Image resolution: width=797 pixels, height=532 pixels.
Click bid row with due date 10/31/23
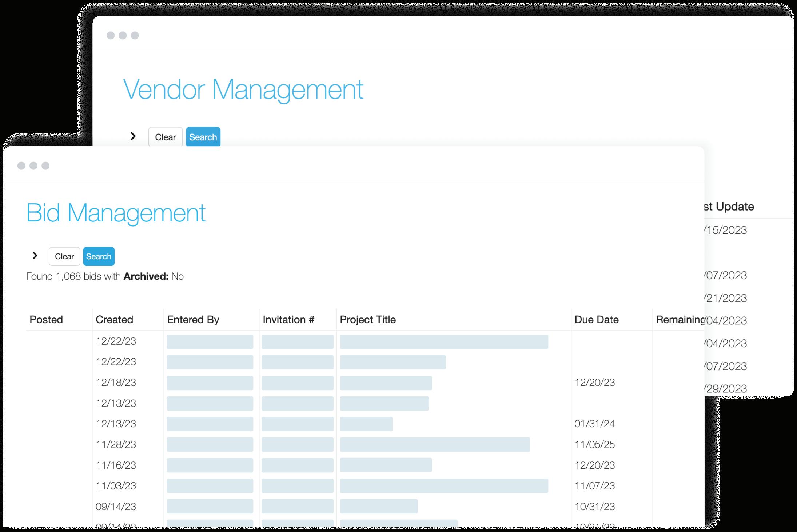(594, 507)
